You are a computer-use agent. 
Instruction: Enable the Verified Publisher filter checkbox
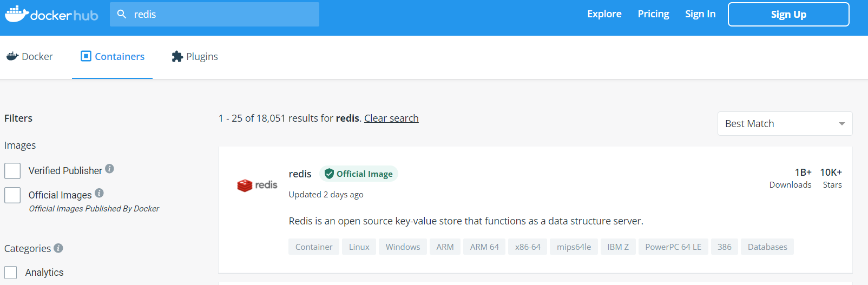point(12,171)
